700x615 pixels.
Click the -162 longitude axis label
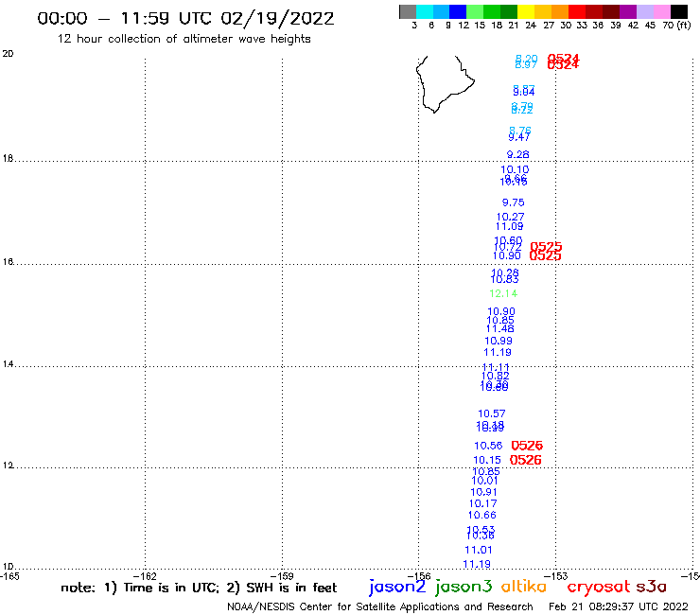145,576
